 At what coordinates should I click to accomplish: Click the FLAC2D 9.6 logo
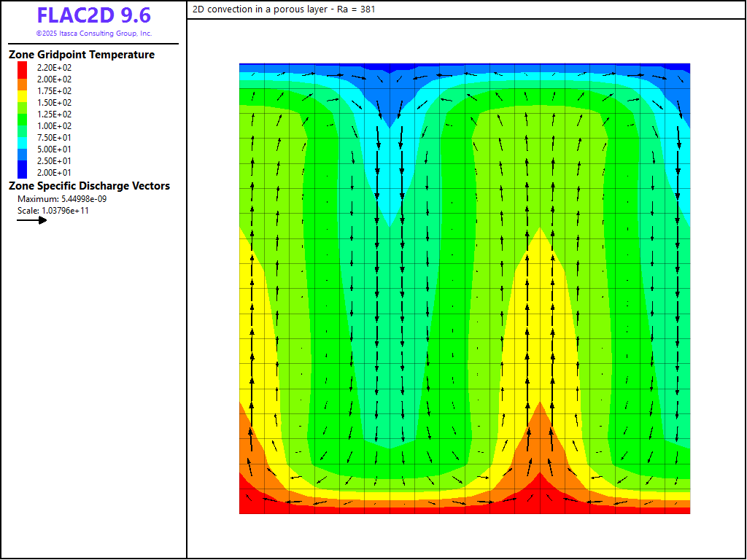click(93, 16)
